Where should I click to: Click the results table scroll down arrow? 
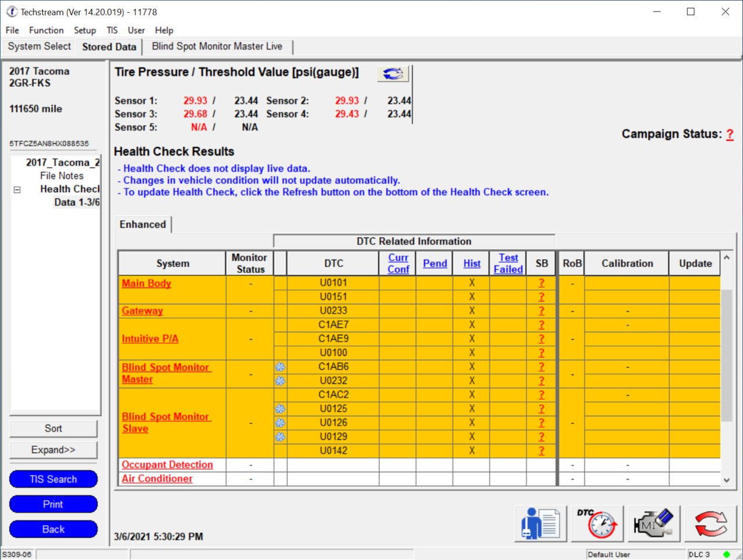[x=727, y=480]
